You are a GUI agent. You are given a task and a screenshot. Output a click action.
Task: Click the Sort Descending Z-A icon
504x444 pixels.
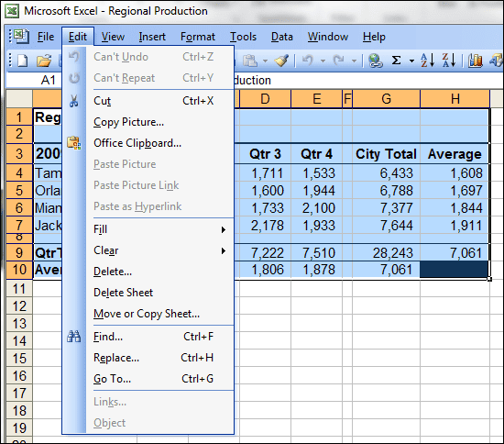pyautogui.click(x=449, y=61)
